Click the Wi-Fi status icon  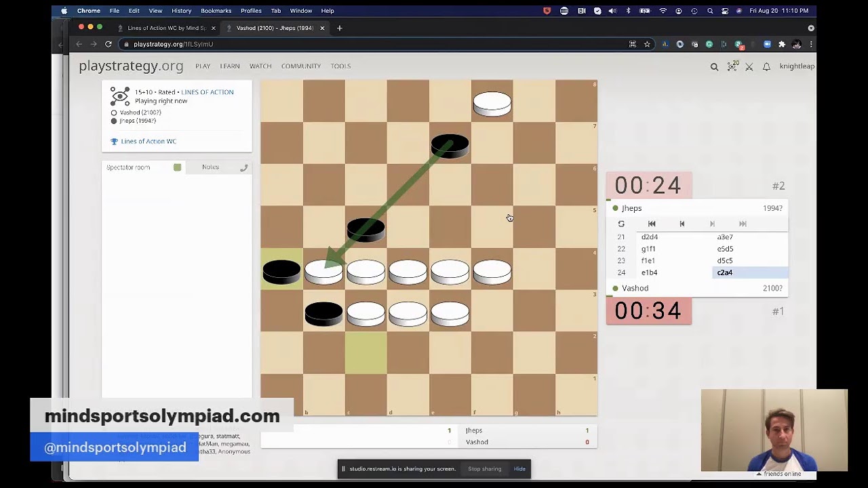[x=663, y=11]
